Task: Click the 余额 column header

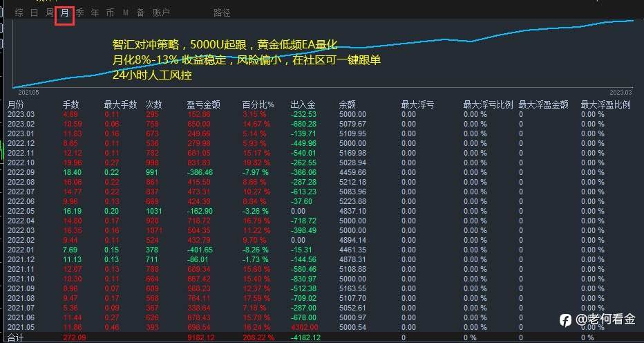Action: pos(348,105)
